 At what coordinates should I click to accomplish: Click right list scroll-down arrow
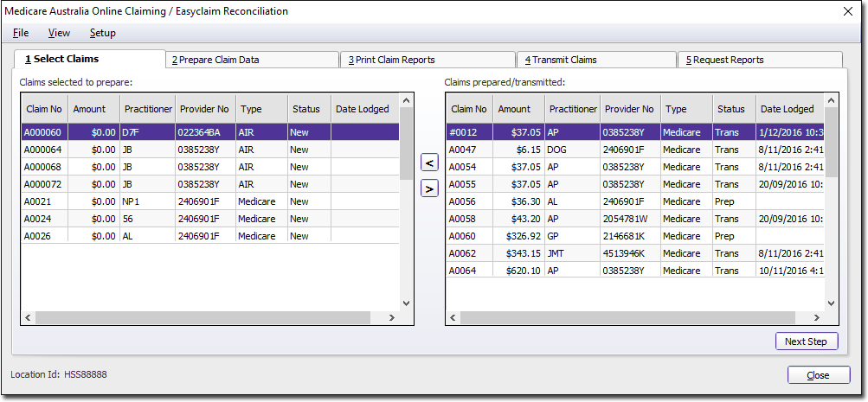(x=832, y=303)
